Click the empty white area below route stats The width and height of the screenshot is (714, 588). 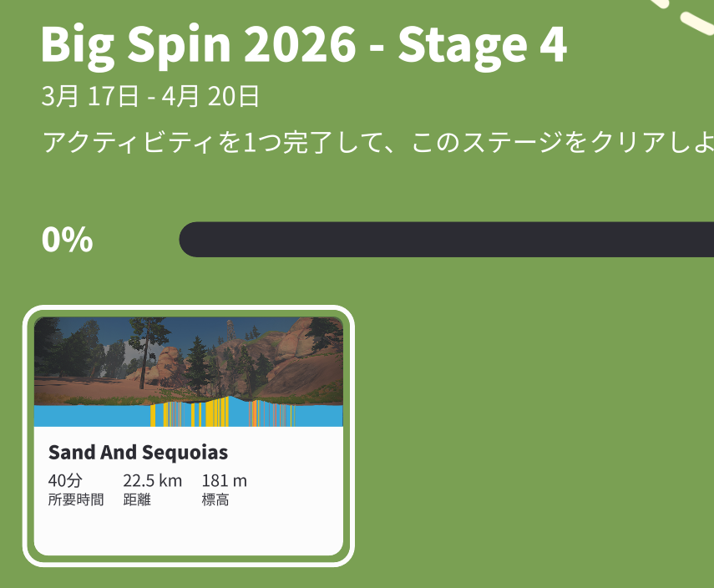189,531
